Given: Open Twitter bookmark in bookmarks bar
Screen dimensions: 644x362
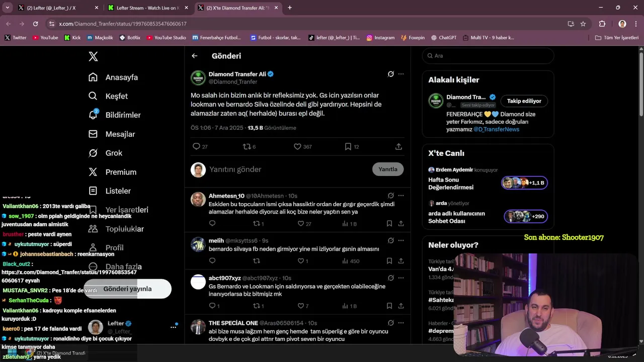Looking at the screenshot, I should click(x=16, y=38).
